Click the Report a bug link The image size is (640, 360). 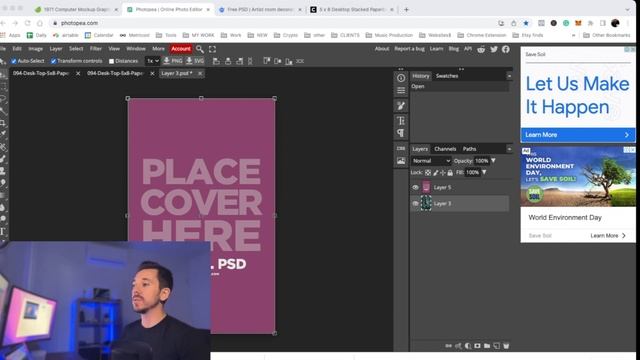click(x=409, y=49)
